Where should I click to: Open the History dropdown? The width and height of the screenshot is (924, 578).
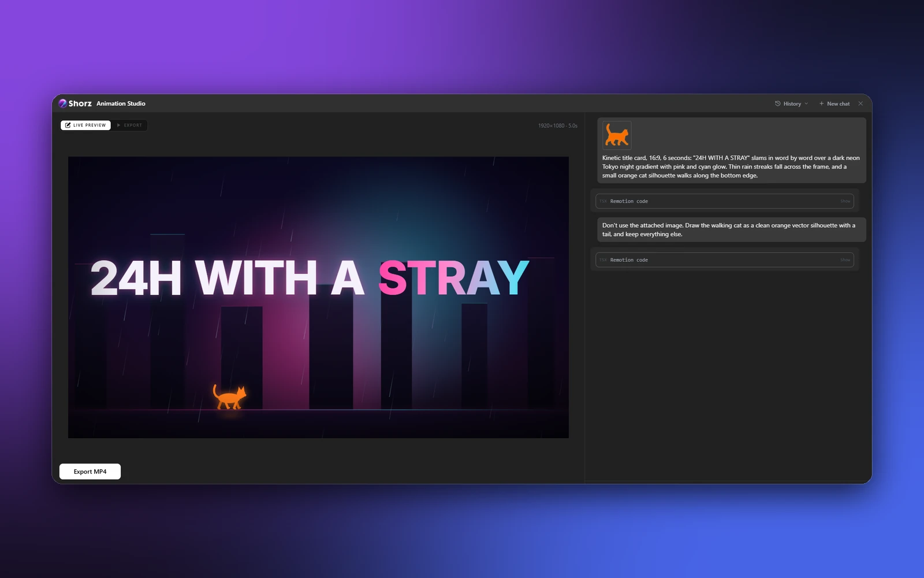[791, 103]
